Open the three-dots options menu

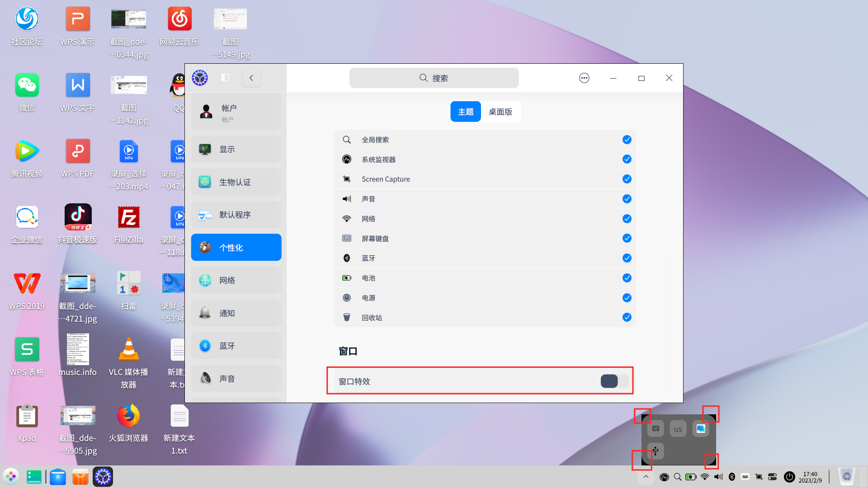pyautogui.click(x=584, y=78)
